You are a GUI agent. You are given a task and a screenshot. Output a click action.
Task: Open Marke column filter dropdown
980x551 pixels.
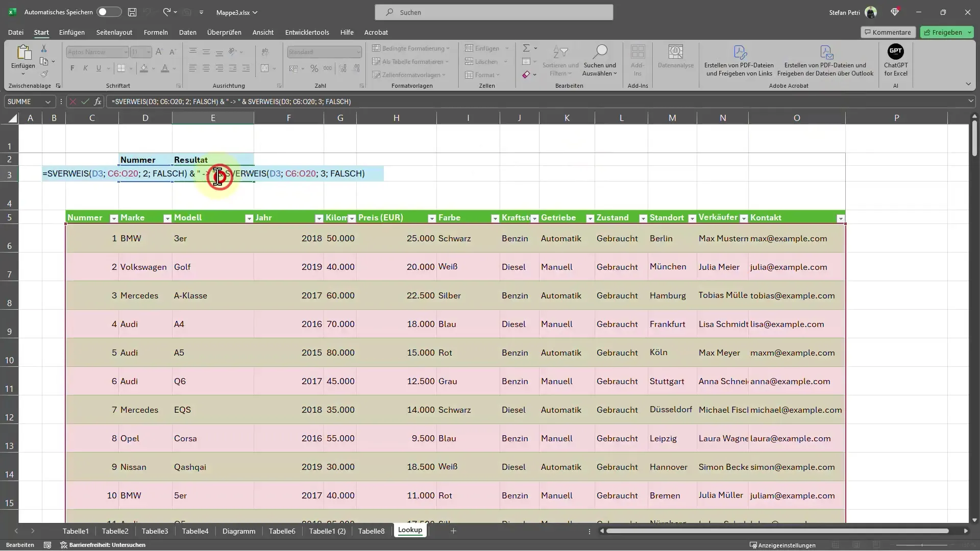click(x=167, y=218)
